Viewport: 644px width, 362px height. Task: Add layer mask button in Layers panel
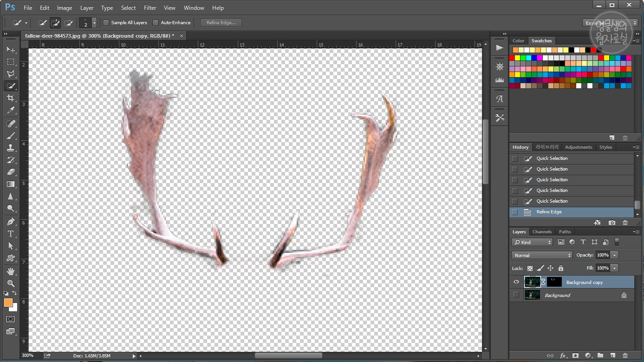coord(576,355)
